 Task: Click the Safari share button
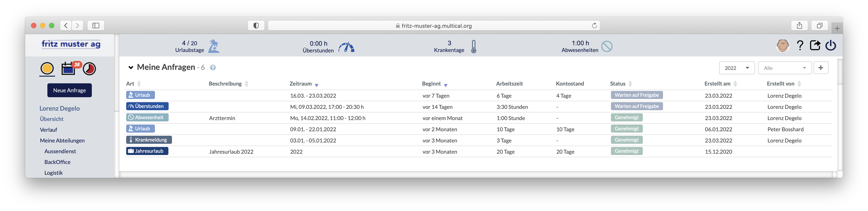799,26
